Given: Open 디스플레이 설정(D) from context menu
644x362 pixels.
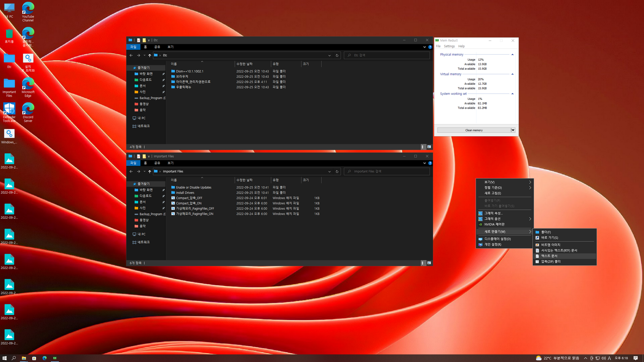Looking at the screenshot, I should tap(505, 239).
